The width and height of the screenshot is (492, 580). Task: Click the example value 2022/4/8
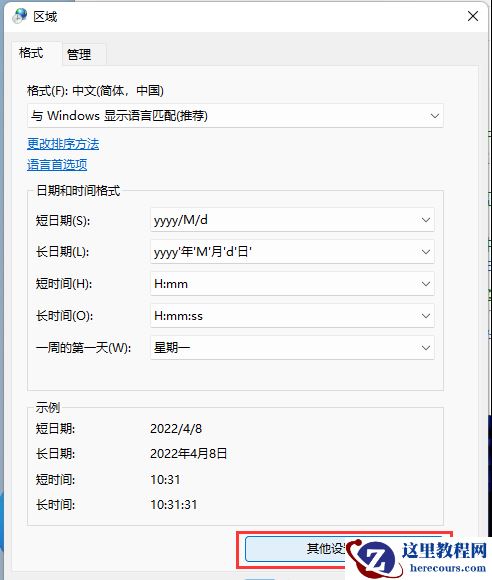(x=176, y=429)
